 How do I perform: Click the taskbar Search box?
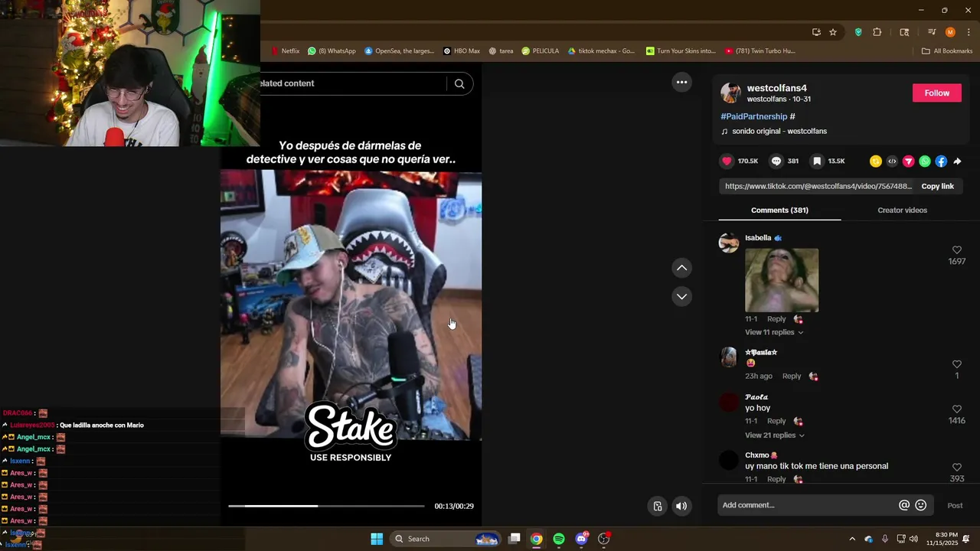[x=446, y=539]
